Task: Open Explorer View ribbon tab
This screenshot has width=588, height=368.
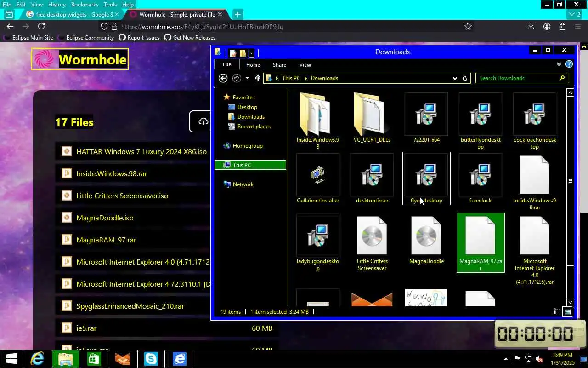Action: coord(305,65)
